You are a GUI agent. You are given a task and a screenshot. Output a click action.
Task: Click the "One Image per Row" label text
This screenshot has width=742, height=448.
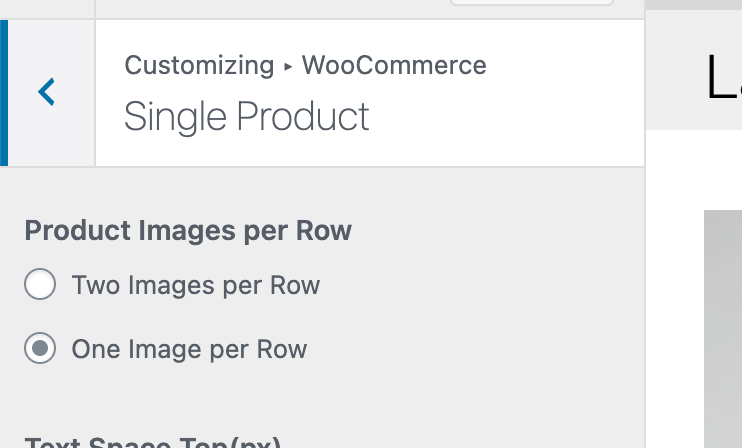pyautogui.click(x=189, y=349)
